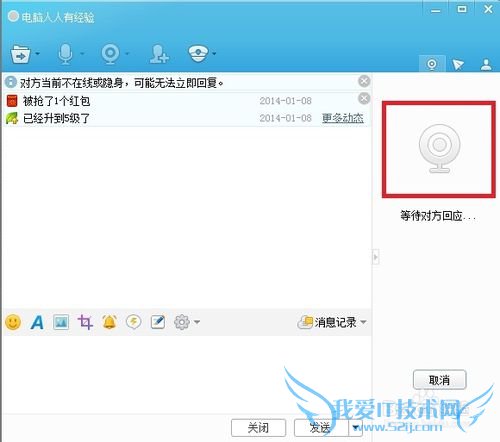Switch to the paper plane tab
Screen dimensions: 500x442
[458, 64]
